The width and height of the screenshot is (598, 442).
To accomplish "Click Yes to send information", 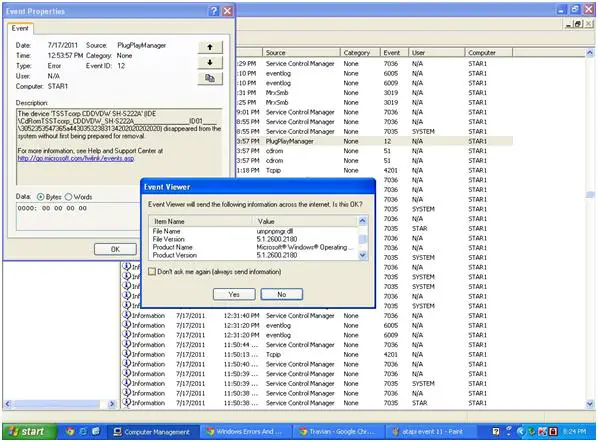I will [234, 294].
